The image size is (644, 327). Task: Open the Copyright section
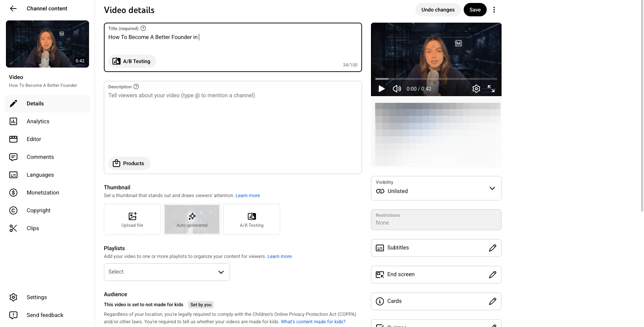pos(47,210)
